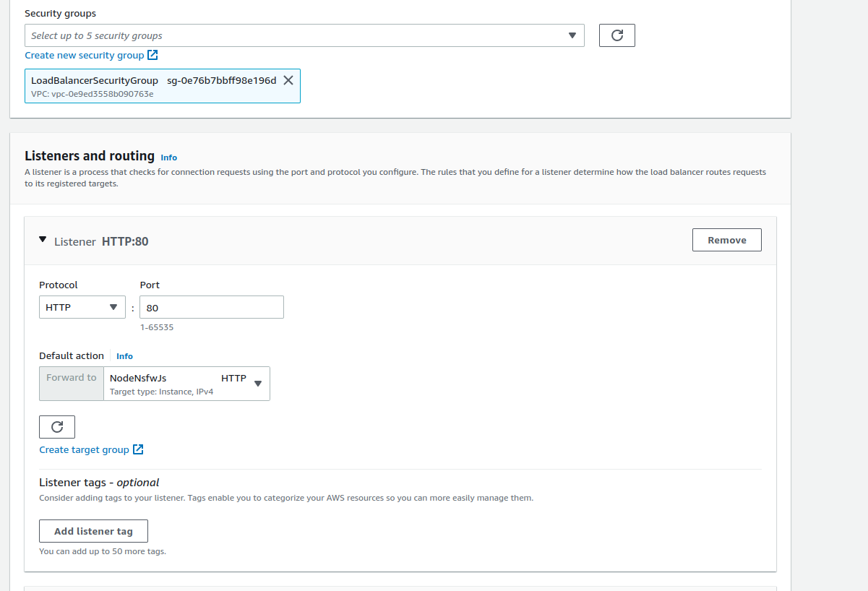Viewport: 868px width, 591px height.
Task: Collapse the Listener HTTP:80 section
Action: pos(43,240)
